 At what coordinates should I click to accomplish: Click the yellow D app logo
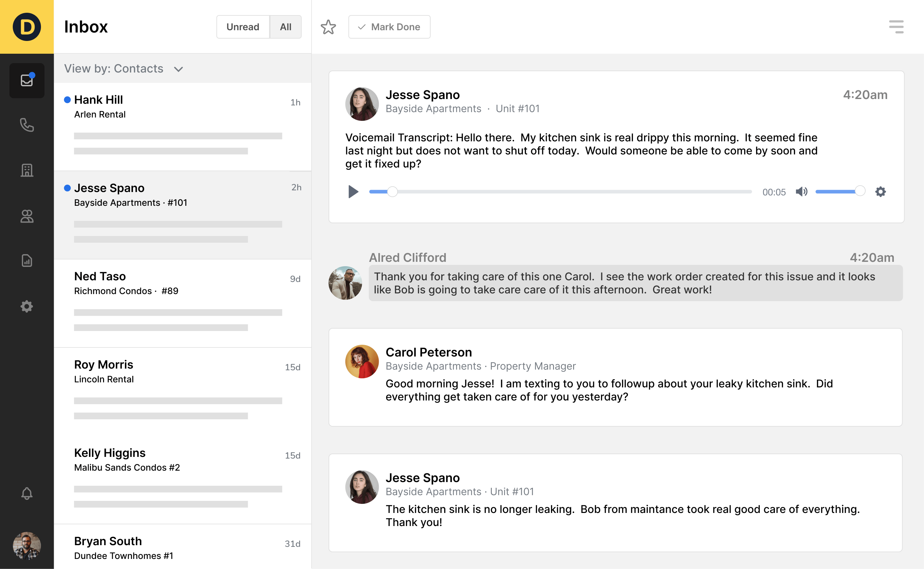click(x=27, y=27)
